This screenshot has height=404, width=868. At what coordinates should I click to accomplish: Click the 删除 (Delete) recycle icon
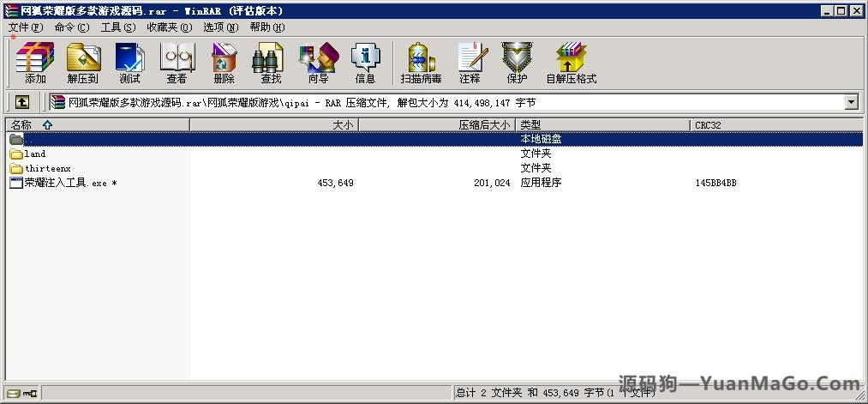pyautogui.click(x=224, y=63)
